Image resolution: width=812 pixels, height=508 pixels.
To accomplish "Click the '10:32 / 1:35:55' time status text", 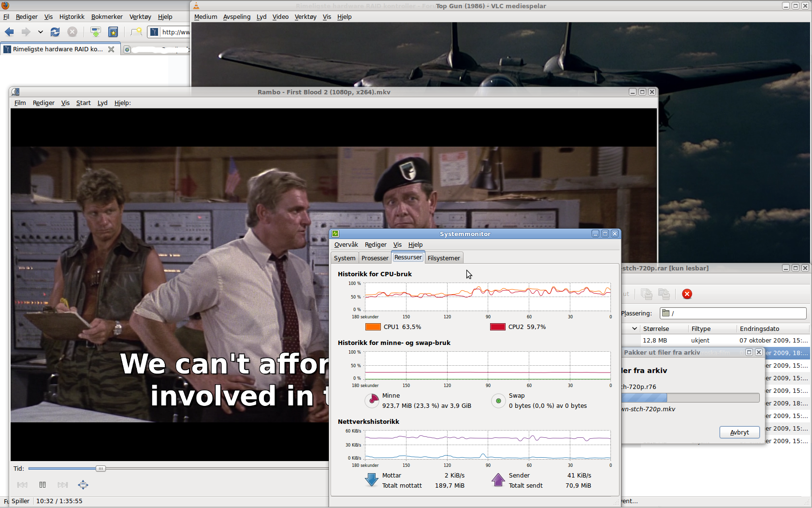I will (59, 501).
